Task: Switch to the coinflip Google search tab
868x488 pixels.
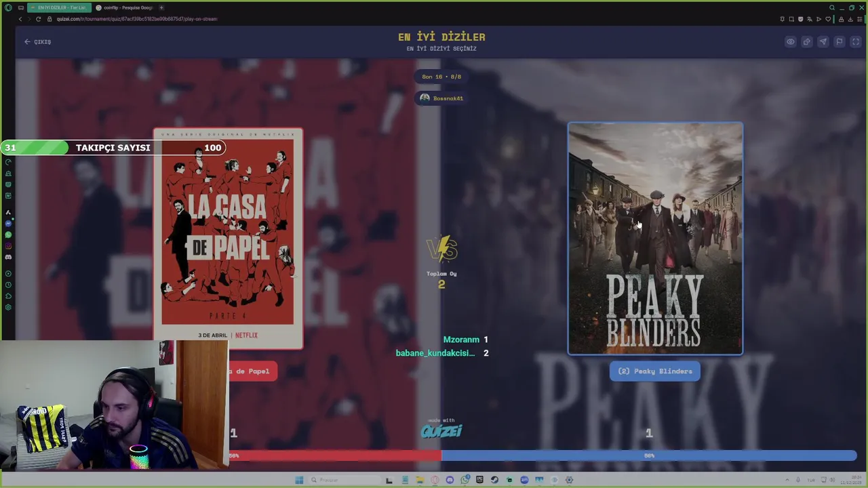Action: click(124, 7)
